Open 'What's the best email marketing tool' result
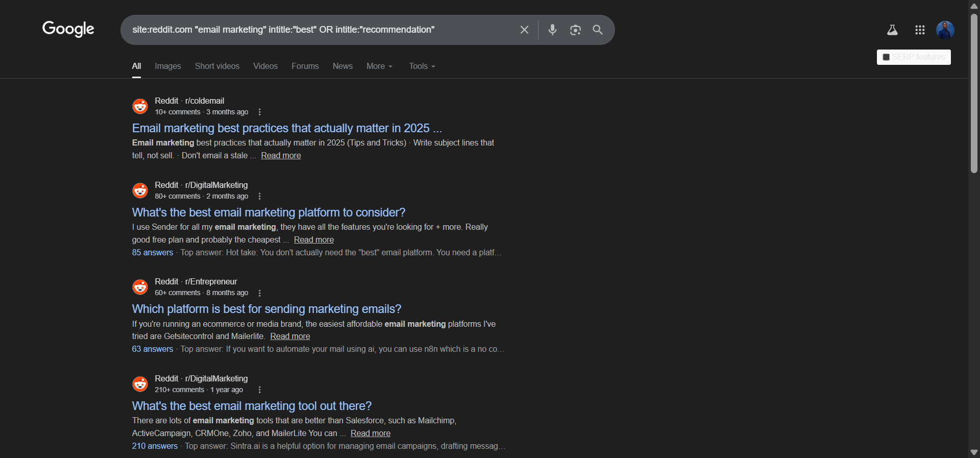980x458 pixels. click(x=252, y=406)
